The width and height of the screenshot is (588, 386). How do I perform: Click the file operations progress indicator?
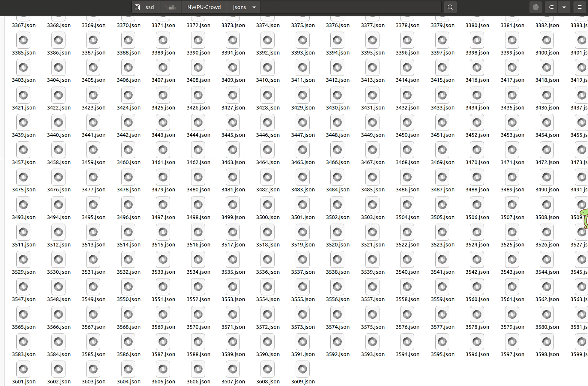click(x=536, y=7)
